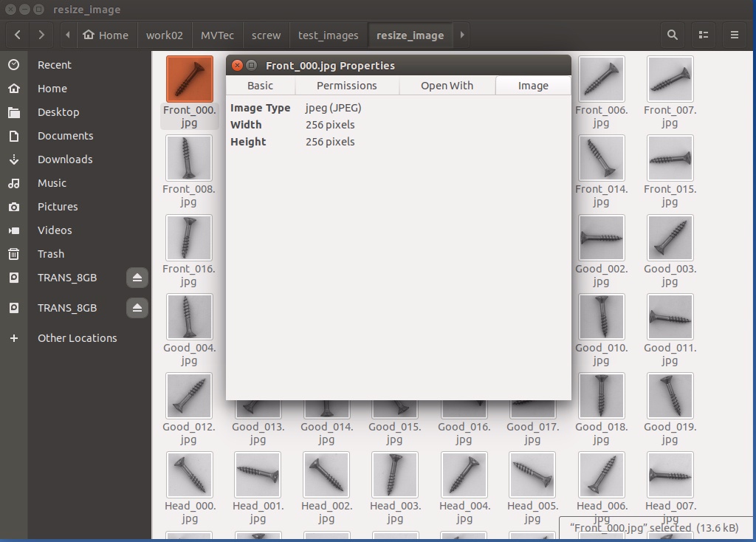Screen dimensions: 756x542
Task: Navigate to Home in the path bar
Action: coord(106,35)
